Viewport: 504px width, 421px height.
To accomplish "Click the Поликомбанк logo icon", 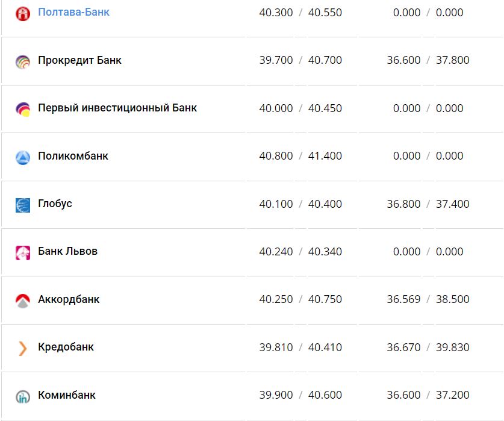I will (22, 157).
